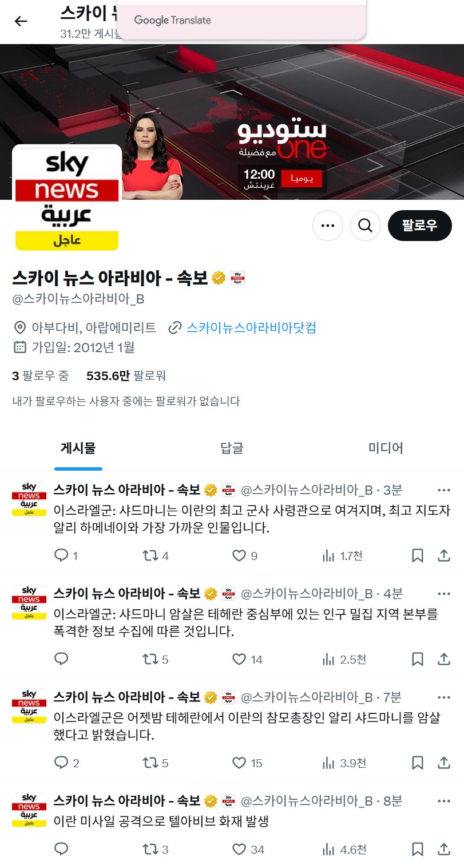This screenshot has height=868, width=464.
Task: Like the 텔아비브 화재 post with 34 likes
Action: pos(248,850)
